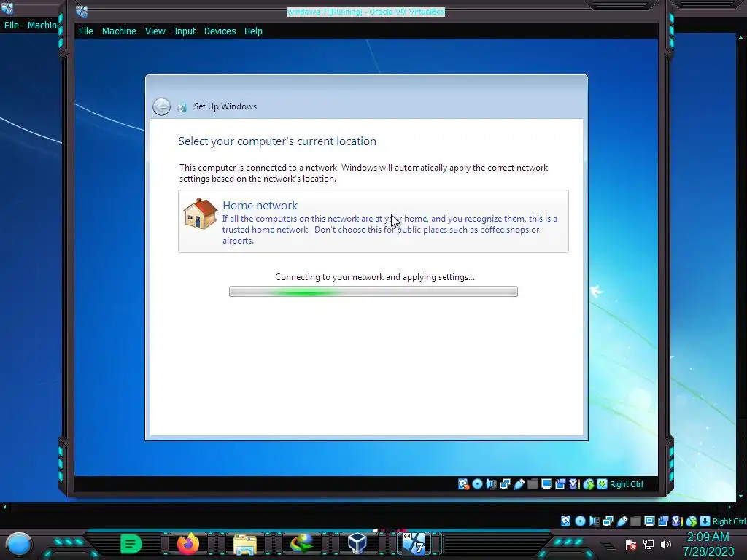Click the Set Up Windows title icon

[x=182, y=107]
